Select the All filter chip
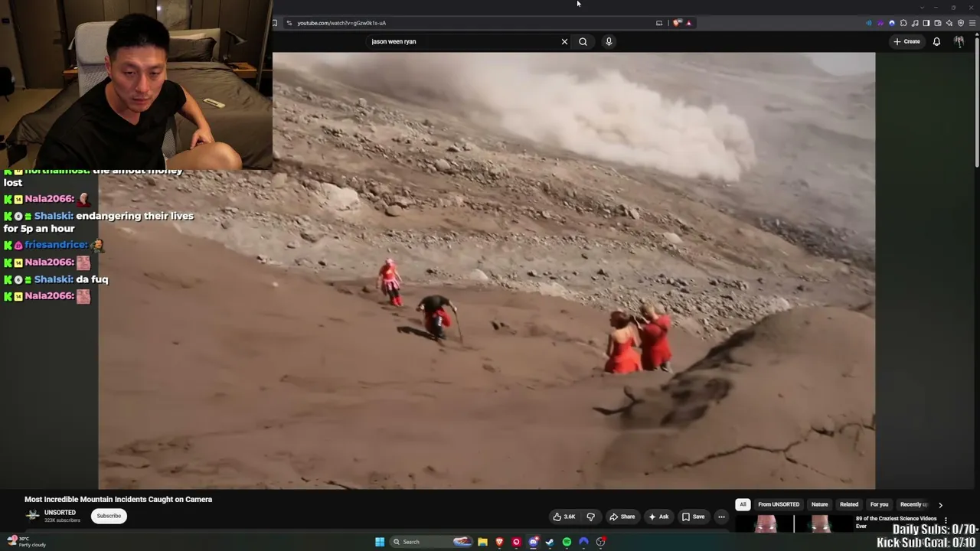 point(743,504)
